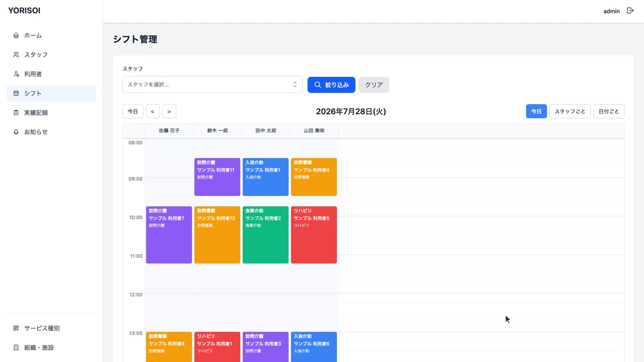
Task: Click the 鈴木 一郎 column header
Action: coord(217,131)
